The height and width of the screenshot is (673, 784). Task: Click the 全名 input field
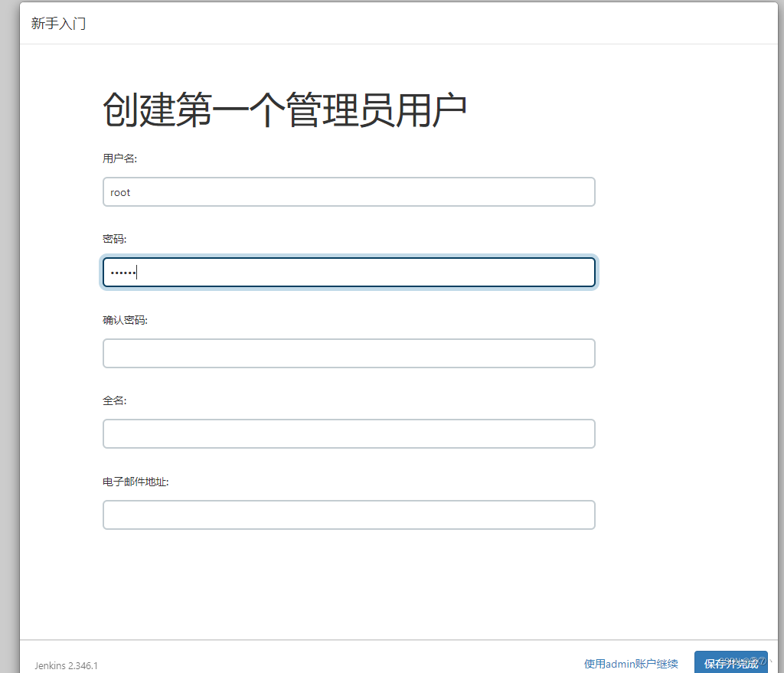(x=348, y=433)
